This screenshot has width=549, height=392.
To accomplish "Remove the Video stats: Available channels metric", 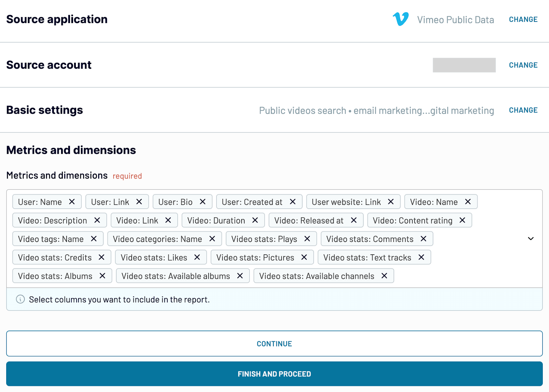I will click(x=385, y=276).
